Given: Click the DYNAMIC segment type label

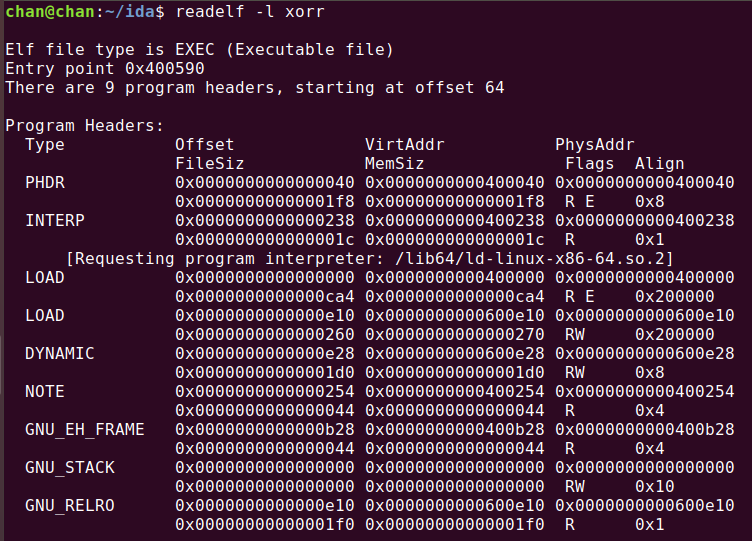Looking at the screenshot, I should tap(60, 353).
